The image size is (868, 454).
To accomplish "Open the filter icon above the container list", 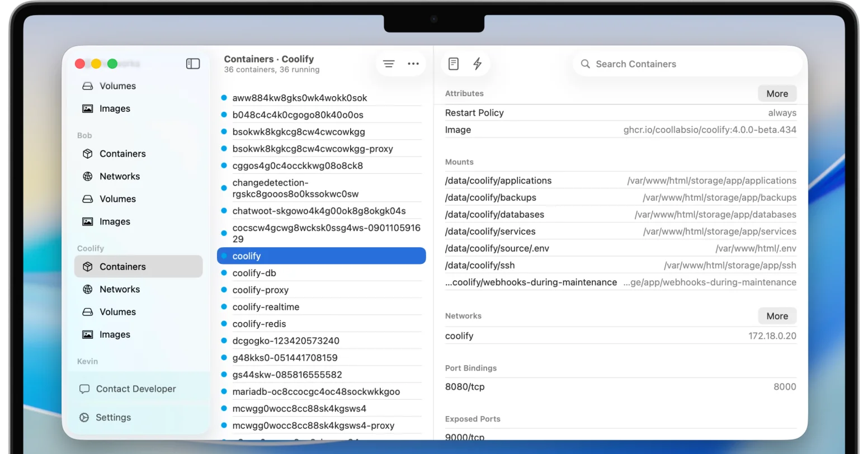I will point(389,63).
